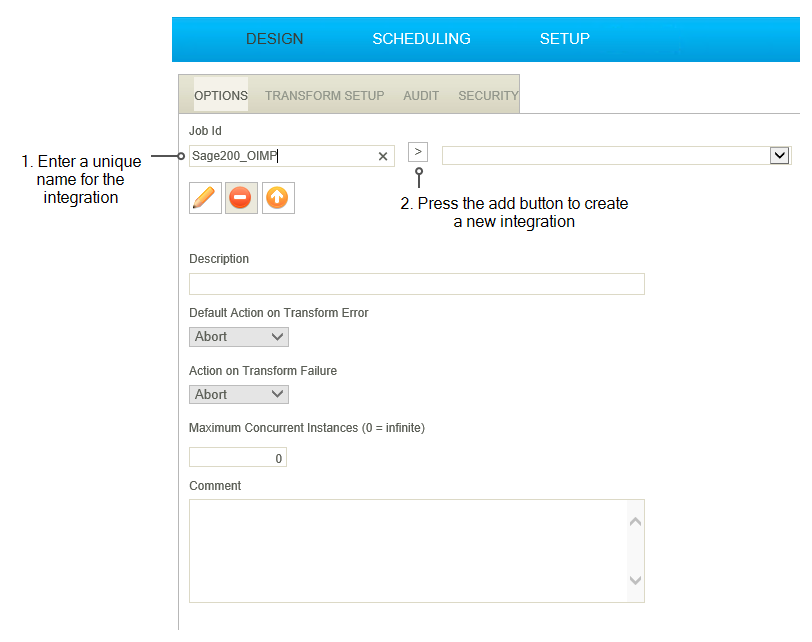
Task: Open the TRANSFORM SETUP tab
Action: (x=324, y=96)
